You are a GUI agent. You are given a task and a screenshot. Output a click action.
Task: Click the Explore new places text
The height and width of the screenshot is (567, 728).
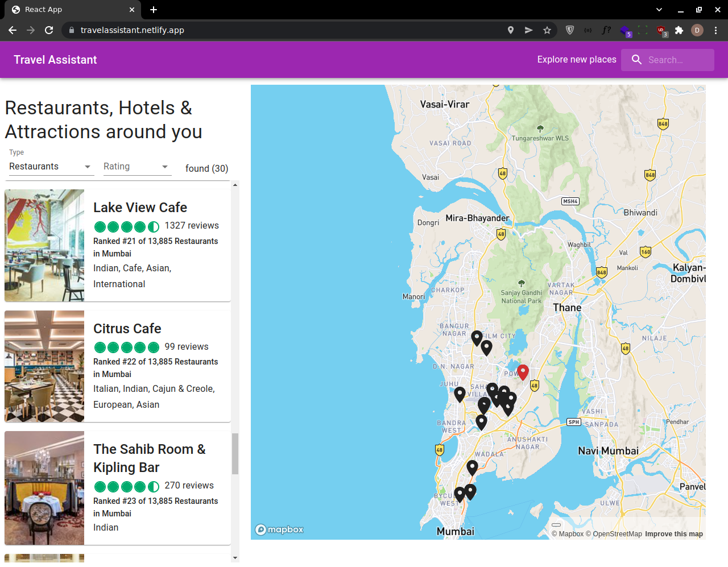[577, 60]
